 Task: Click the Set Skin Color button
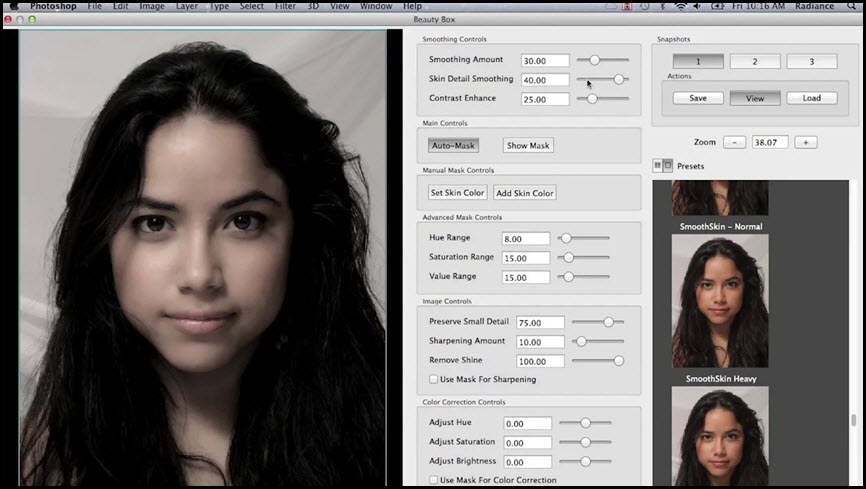point(457,192)
